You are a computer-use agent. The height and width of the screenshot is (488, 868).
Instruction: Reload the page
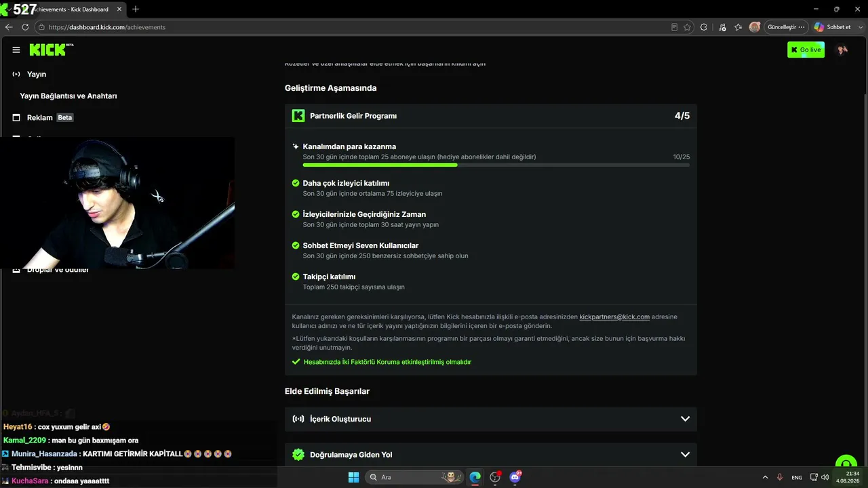click(25, 27)
